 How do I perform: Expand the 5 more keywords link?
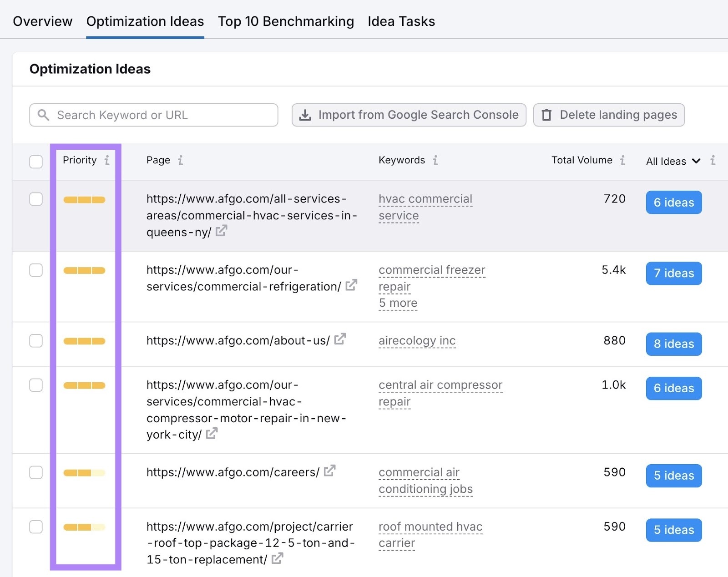(398, 303)
